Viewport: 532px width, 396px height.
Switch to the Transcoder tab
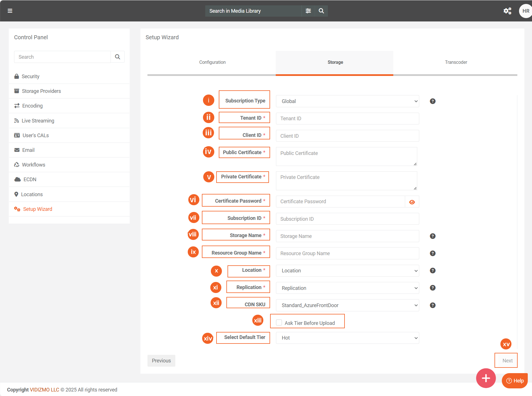pos(456,62)
